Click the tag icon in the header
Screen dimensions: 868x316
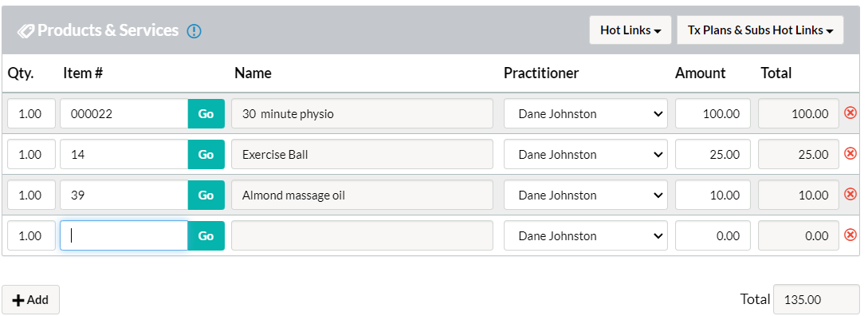coord(26,31)
